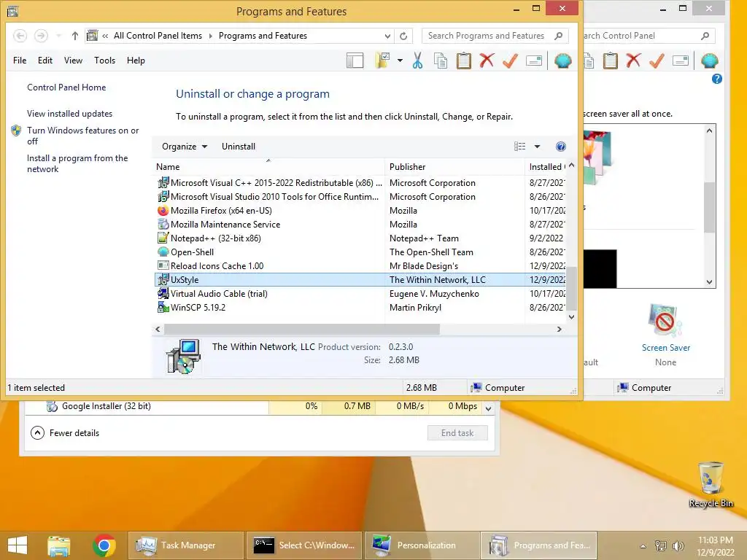Click Email envelope icon in Personalization window
Viewport: 747px width, 560px height.
click(x=681, y=61)
